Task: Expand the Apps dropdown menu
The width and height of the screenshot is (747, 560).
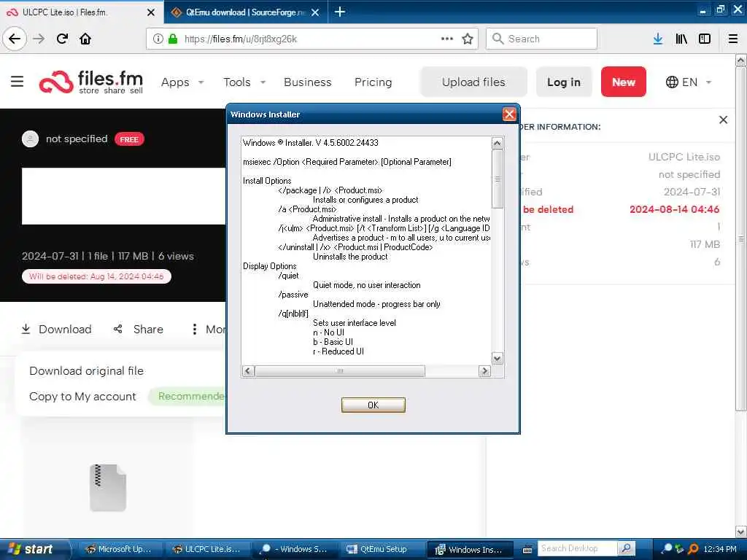Action: (x=182, y=82)
